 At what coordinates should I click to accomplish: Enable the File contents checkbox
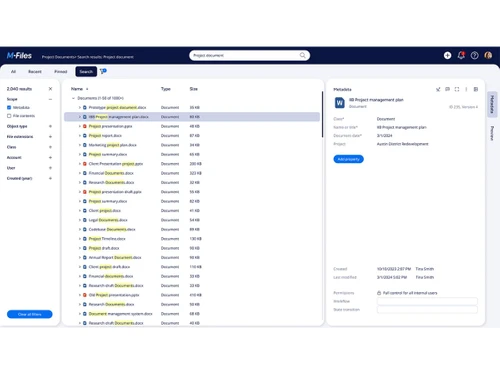click(x=9, y=116)
